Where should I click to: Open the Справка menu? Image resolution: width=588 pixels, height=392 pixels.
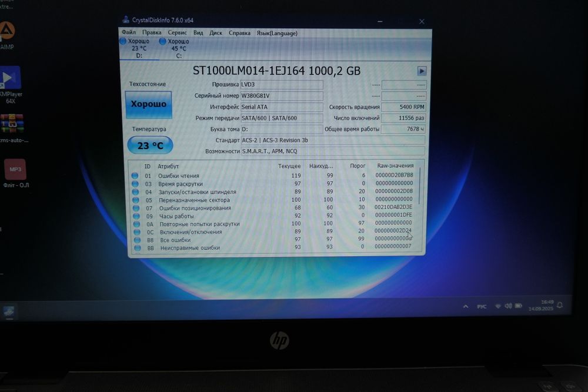[239, 33]
